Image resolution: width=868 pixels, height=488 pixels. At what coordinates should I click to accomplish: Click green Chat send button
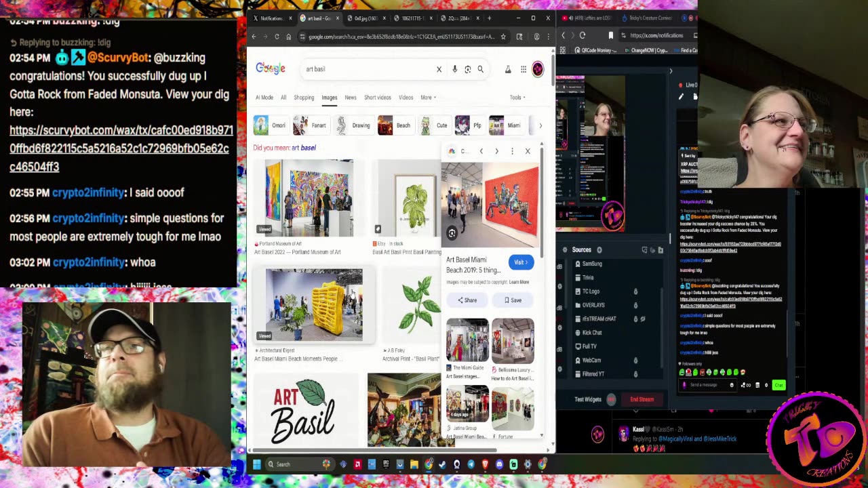coord(778,385)
